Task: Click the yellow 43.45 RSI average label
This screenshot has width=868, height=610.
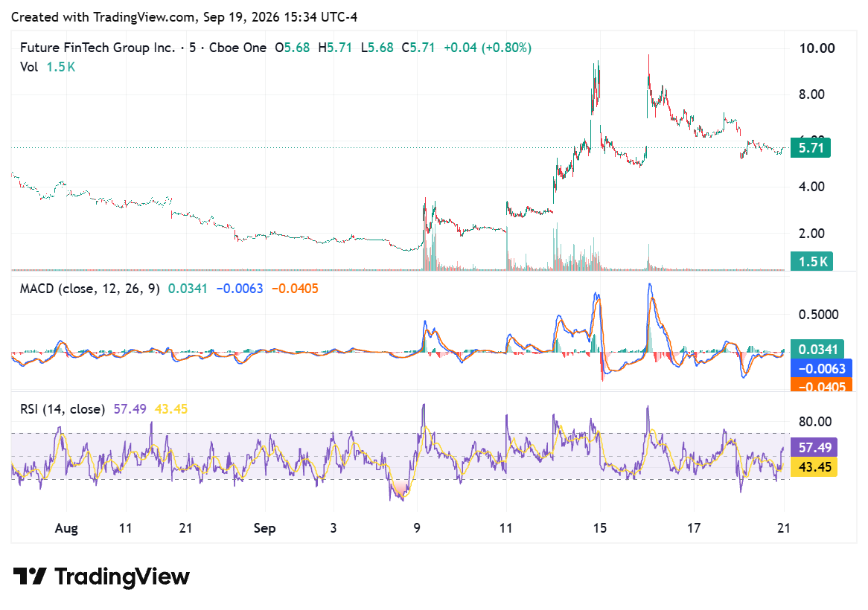Action: tap(814, 466)
